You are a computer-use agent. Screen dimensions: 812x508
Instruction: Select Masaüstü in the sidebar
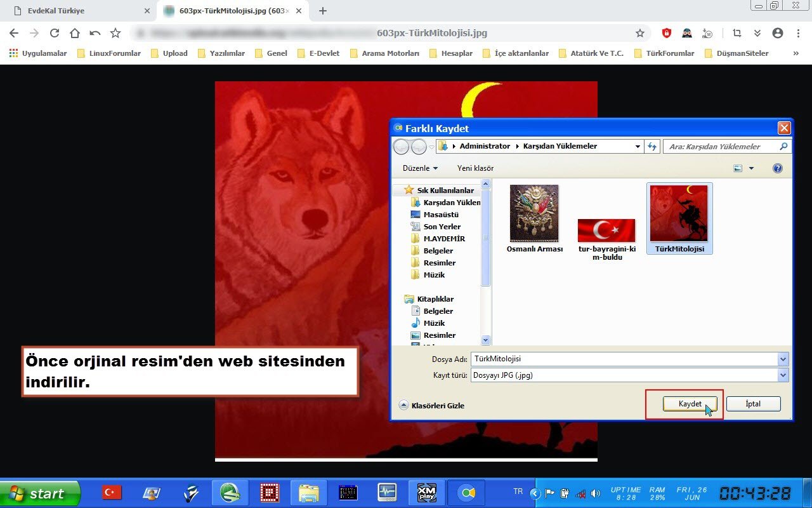[435, 215]
